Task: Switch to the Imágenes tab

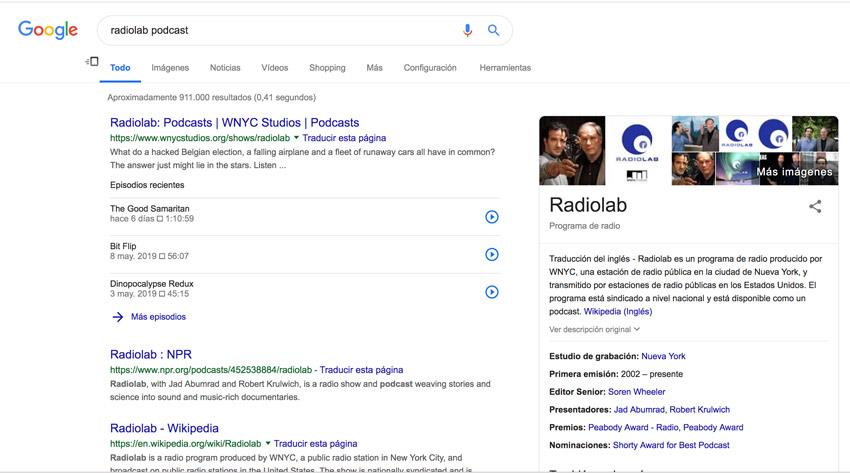Action: (170, 68)
